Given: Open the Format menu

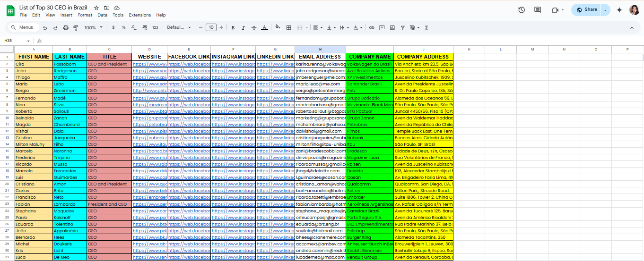Looking at the screenshot, I should pos(85,15).
